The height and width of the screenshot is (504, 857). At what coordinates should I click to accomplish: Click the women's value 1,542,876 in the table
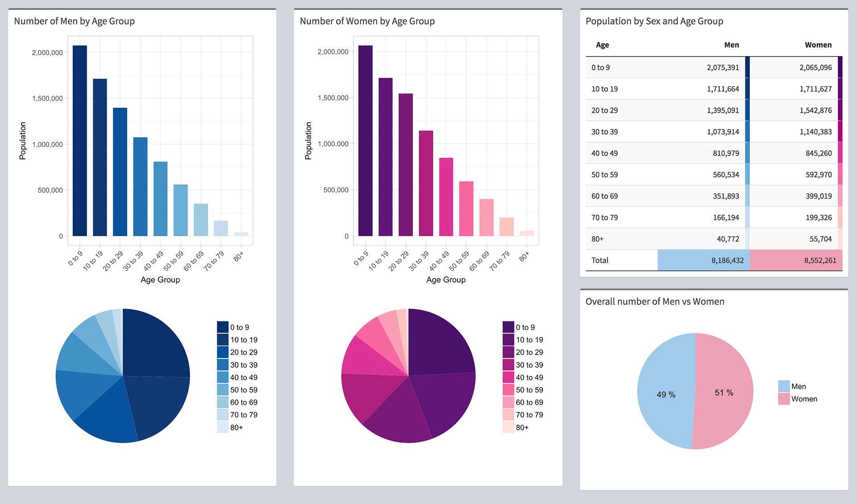click(x=815, y=110)
